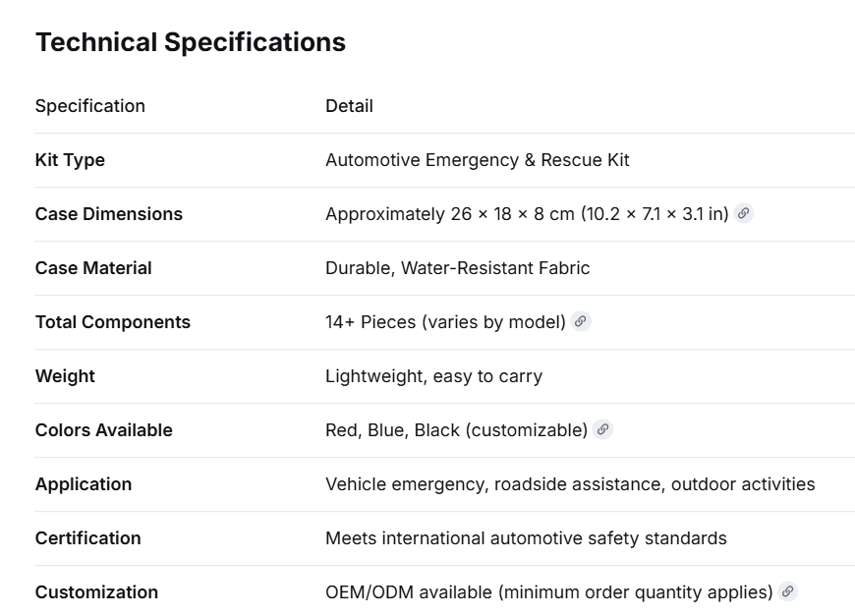The height and width of the screenshot is (616, 855).
Task: Click source link icon after Red, Blue, Black
Action: pyautogui.click(x=602, y=429)
